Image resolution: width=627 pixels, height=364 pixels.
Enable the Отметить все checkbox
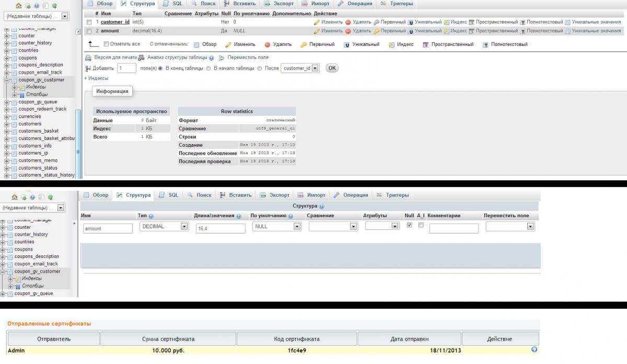point(107,44)
